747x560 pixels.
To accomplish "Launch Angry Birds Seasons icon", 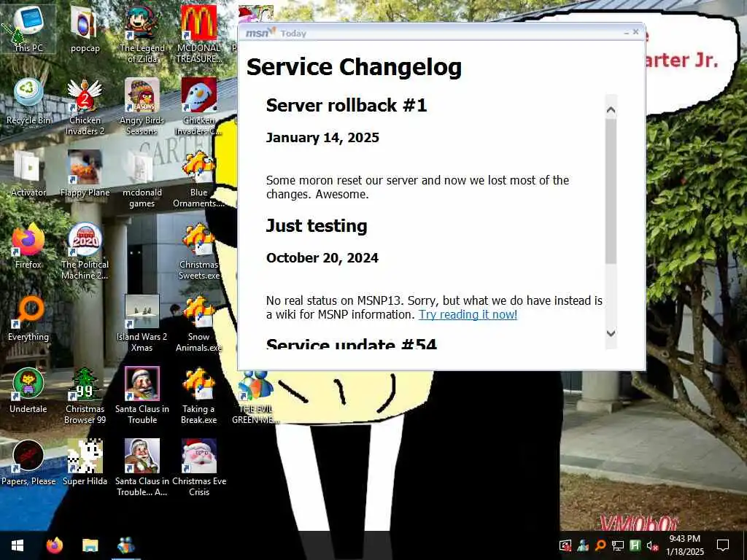I will click(x=142, y=106).
